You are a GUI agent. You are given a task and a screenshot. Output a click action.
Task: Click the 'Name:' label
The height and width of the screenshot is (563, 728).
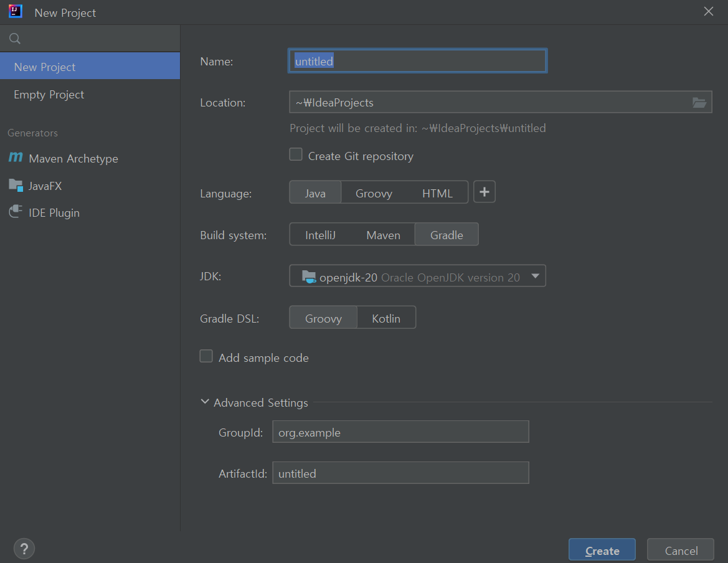coord(216,61)
